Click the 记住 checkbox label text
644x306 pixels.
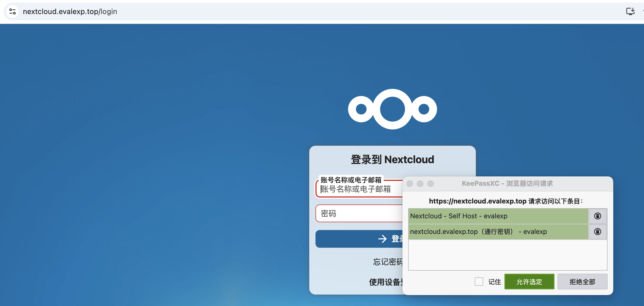[494, 282]
